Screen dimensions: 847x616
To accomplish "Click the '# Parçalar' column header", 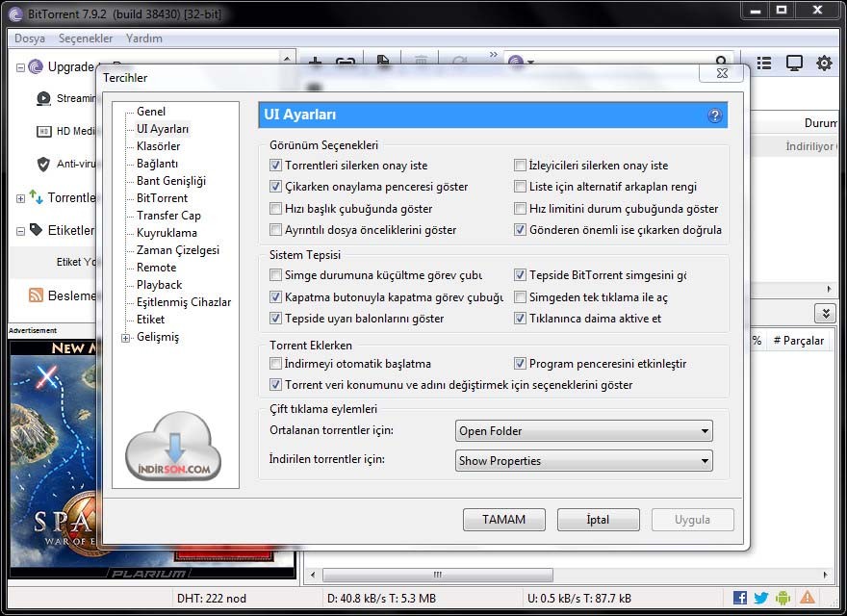I will pos(799,341).
